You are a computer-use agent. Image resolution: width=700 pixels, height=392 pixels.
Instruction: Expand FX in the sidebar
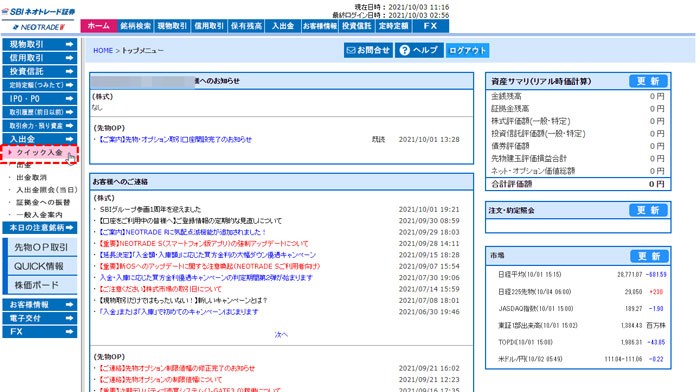coord(40,332)
